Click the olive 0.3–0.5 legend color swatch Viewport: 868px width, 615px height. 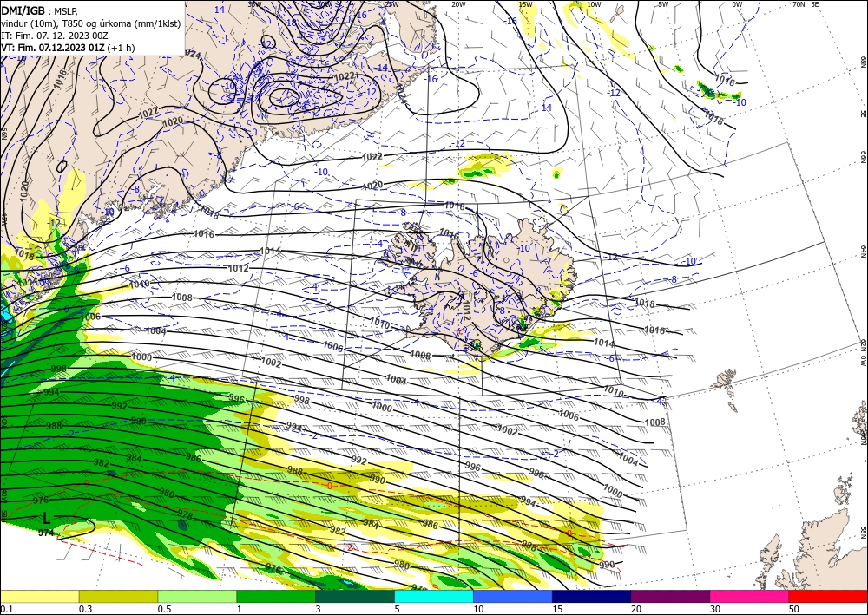pyautogui.click(x=118, y=596)
